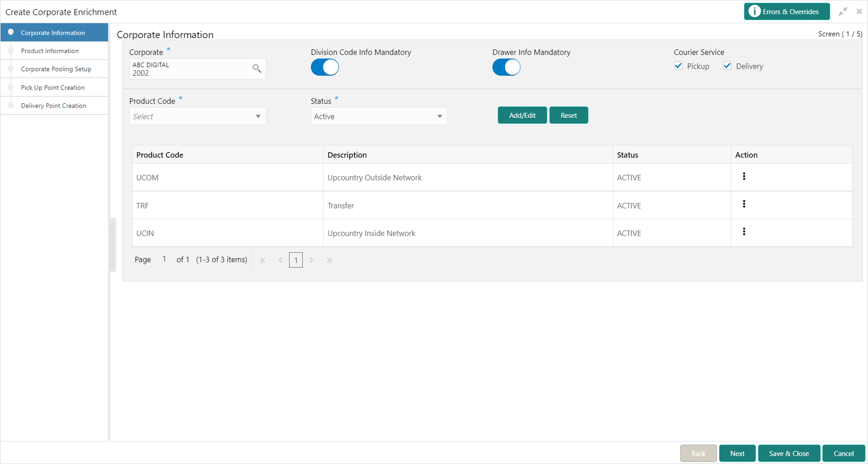Go to last page of table
This screenshot has height=464, width=868.
tap(329, 260)
